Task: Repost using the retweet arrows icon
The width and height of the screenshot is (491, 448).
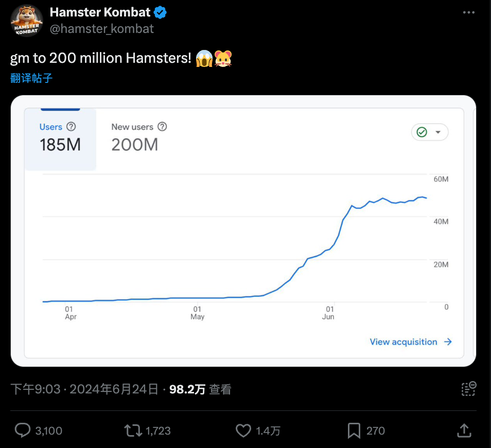Action: 133,430
